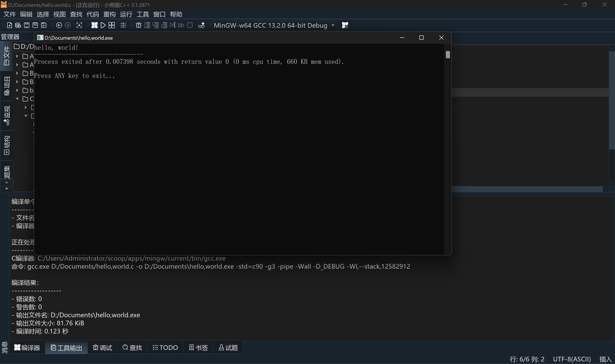Click the continue debugging icon
This screenshot has height=364, width=615.
coord(181,25)
